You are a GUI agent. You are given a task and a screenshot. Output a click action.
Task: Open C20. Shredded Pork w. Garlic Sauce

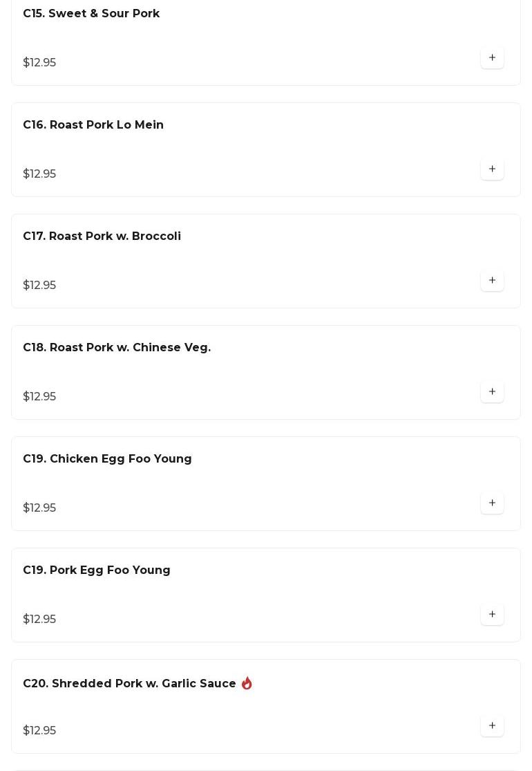[x=129, y=684]
